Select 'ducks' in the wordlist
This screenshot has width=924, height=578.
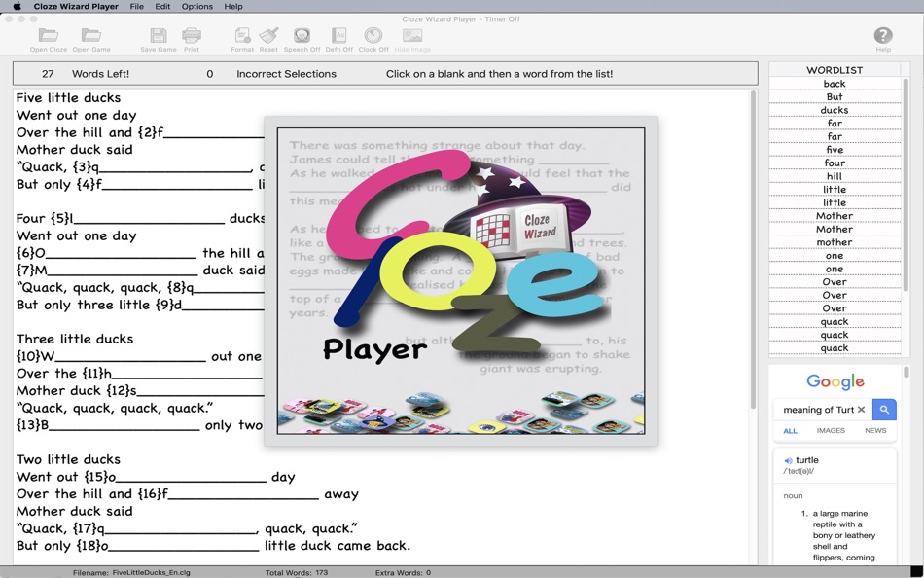(x=835, y=110)
